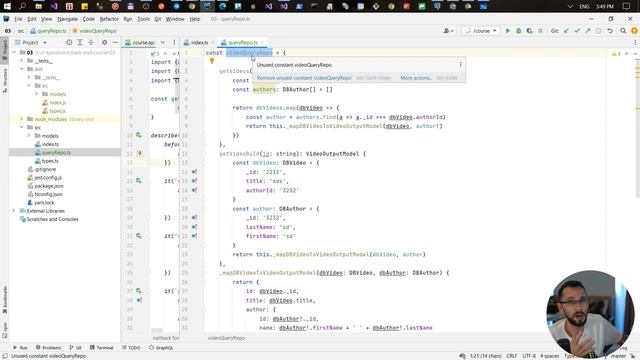Close the queryRepo.ts tab
640x360 pixels.
(262, 42)
